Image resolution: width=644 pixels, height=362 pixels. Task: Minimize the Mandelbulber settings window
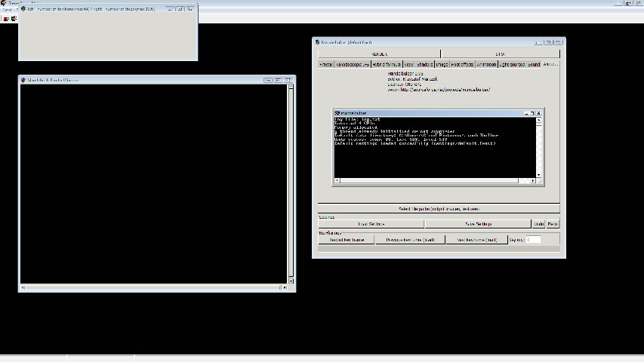[538, 42]
